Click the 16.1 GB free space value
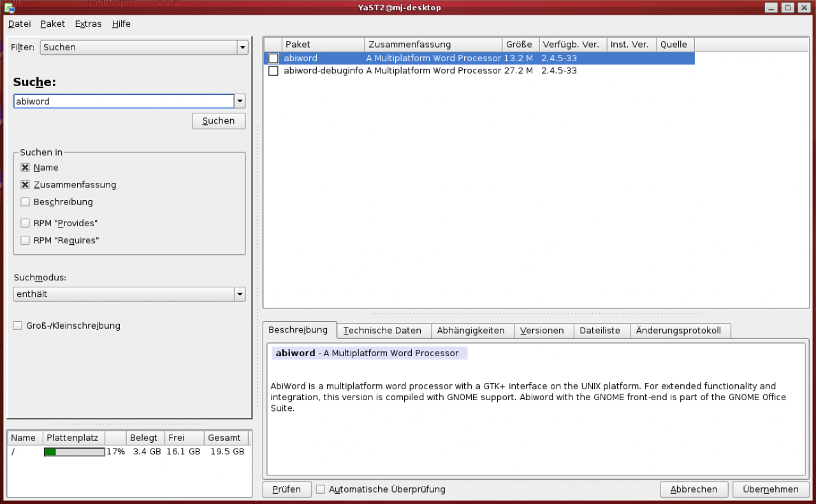The width and height of the screenshot is (816, 504). tap(184, 452)
